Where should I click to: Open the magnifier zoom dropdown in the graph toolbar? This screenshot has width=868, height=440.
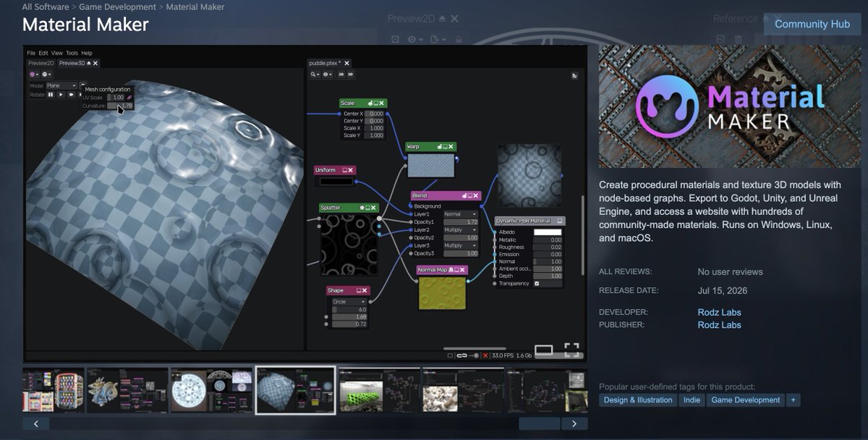pyautogui.click(x=315, y=75)
